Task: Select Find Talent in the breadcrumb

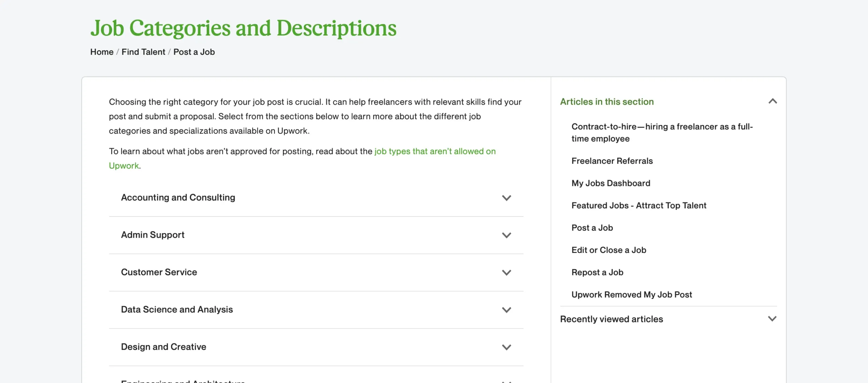Action: 143,52
